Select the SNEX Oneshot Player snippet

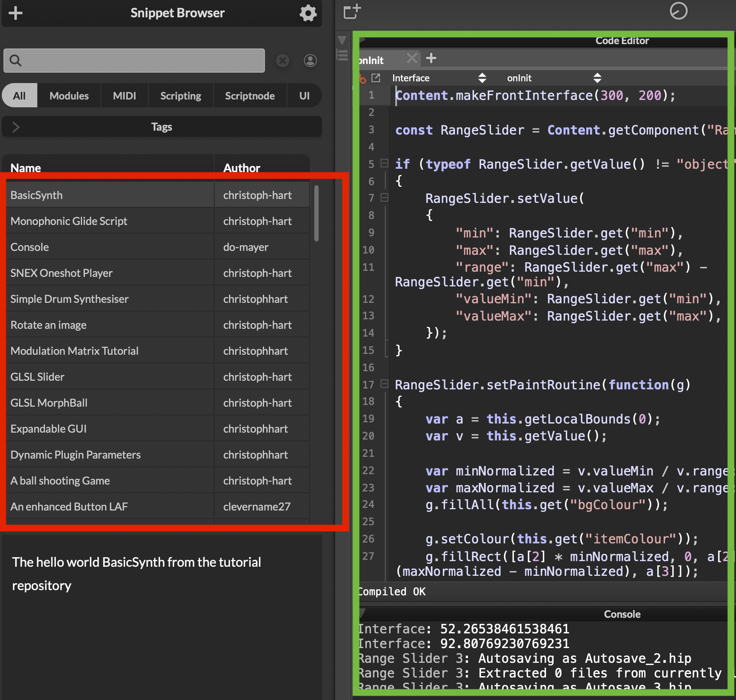[158, 273]
